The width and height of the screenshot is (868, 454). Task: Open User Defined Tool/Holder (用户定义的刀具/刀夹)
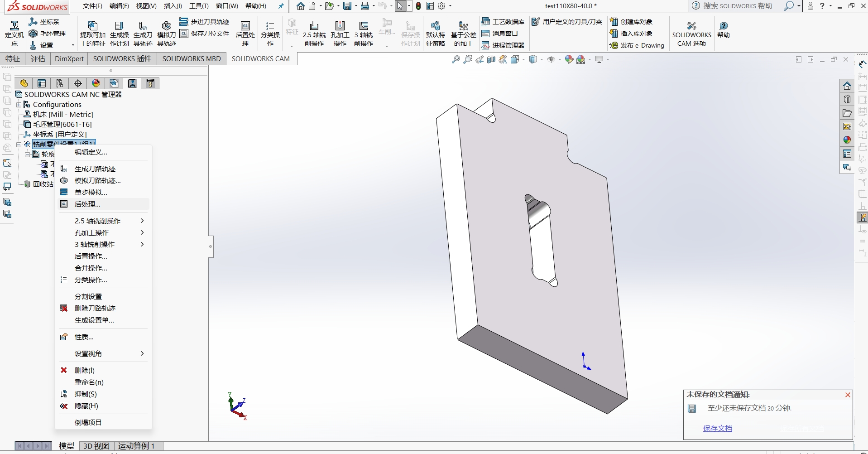click(567, 22)
